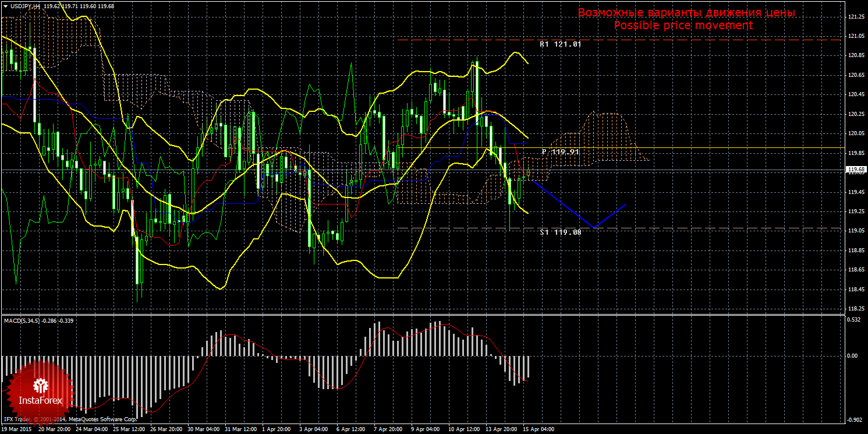Click the MACD scale value -0.902

pos(853,419)
